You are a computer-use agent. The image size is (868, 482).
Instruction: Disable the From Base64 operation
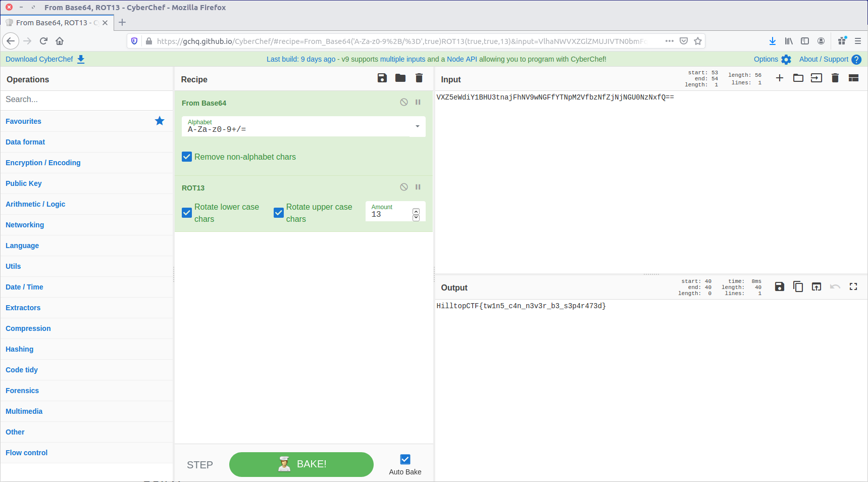404,102
